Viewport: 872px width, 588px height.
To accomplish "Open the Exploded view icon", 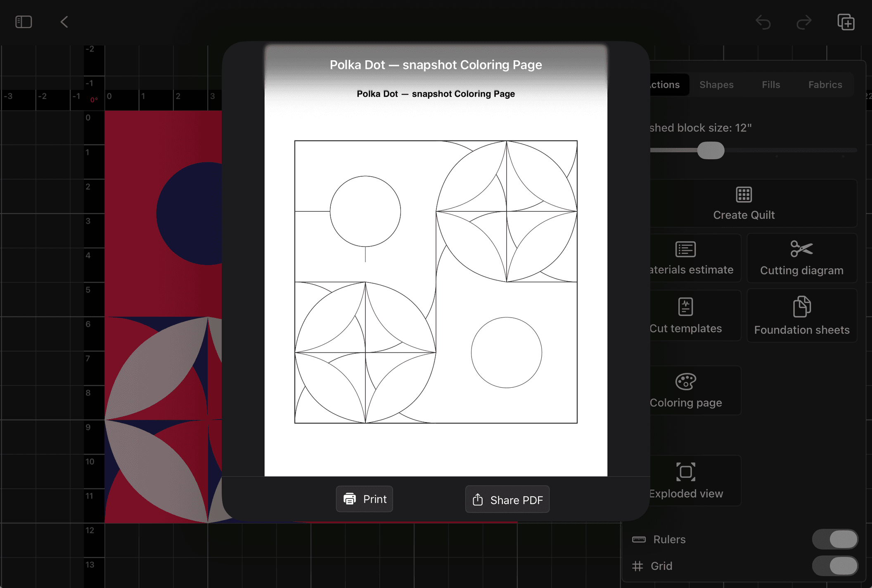I will 686,472.
